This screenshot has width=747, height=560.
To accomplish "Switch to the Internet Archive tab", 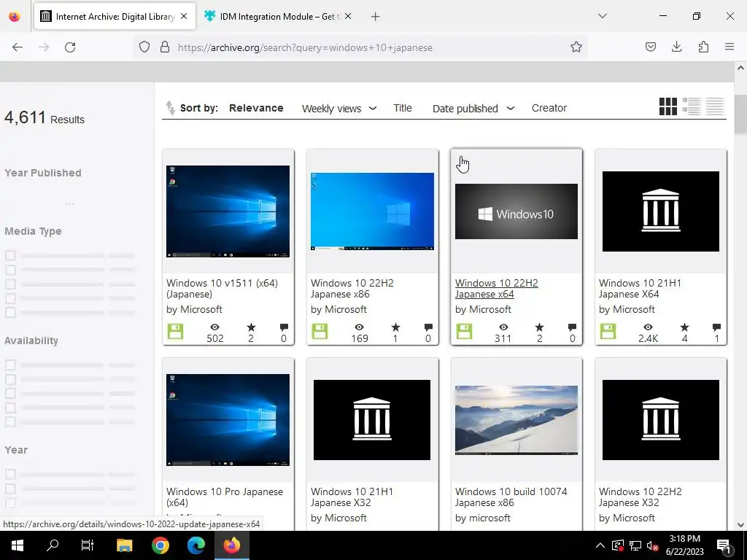I will (115, 16).
